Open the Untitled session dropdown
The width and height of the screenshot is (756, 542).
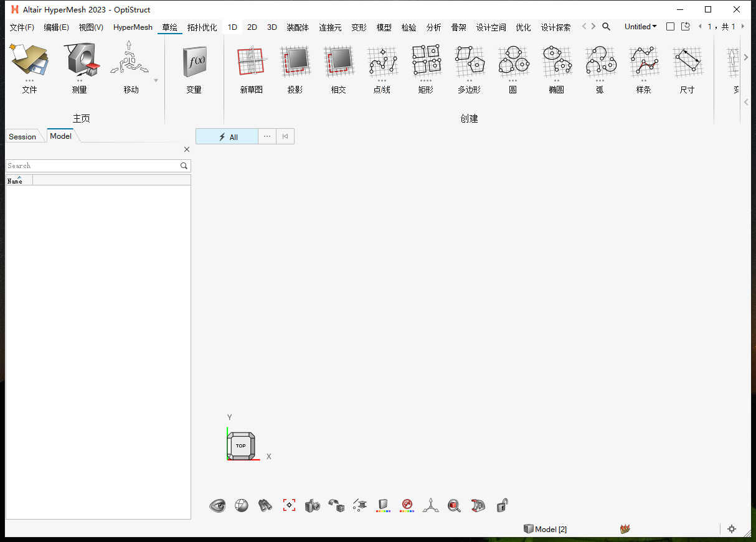(640, 26)
